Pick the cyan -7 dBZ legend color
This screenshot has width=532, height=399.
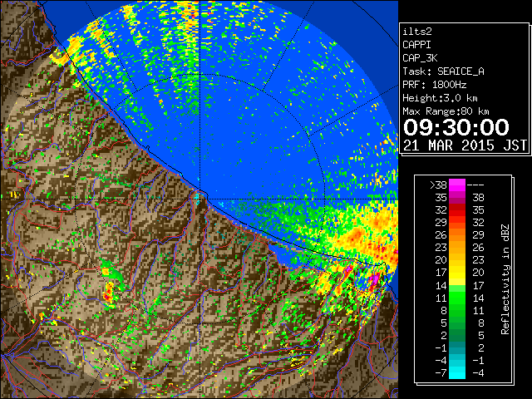(457, 373)
